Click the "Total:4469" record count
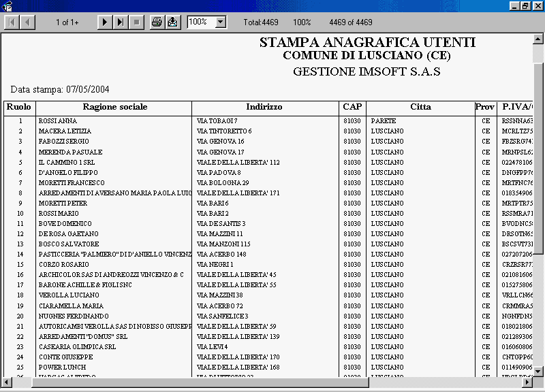The image size is (545, 392). 261,22
